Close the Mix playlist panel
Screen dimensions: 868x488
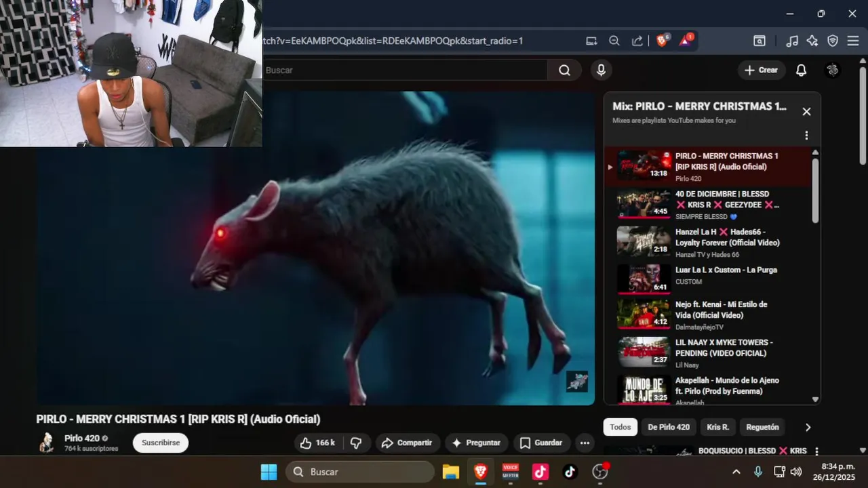tap(806, 112)
